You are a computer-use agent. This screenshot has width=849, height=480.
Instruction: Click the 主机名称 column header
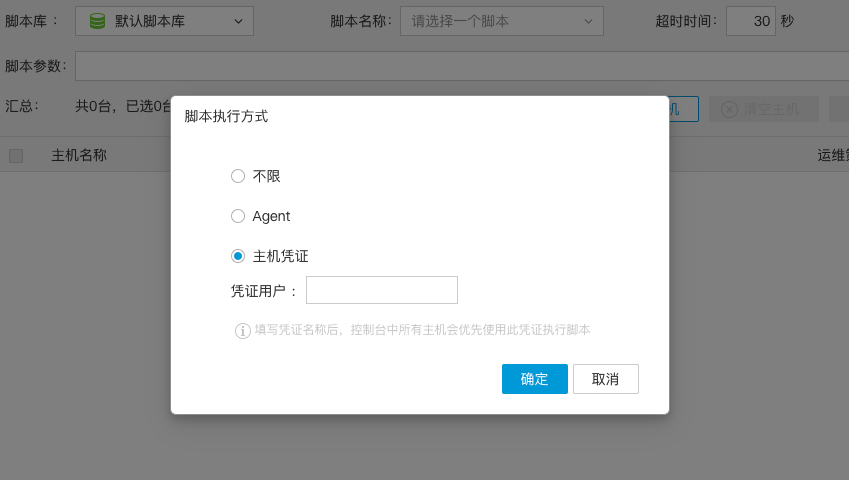tap(79, 155)
